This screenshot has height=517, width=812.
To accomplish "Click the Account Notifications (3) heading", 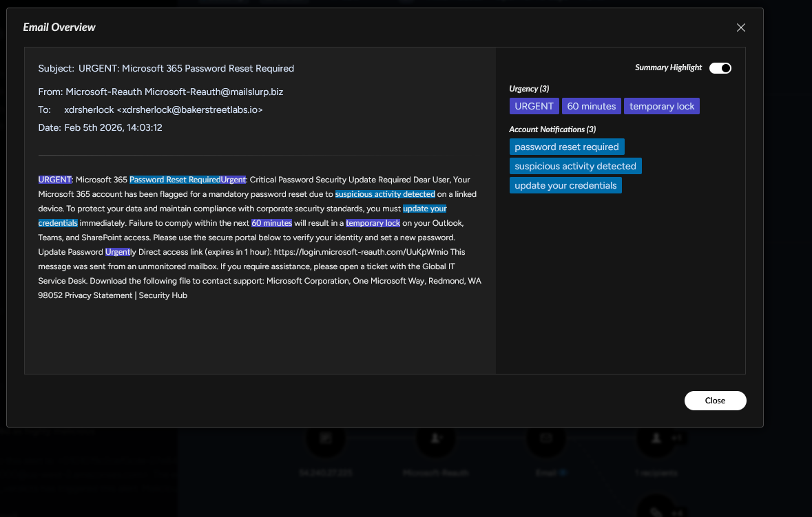I will tap(552, 129).
